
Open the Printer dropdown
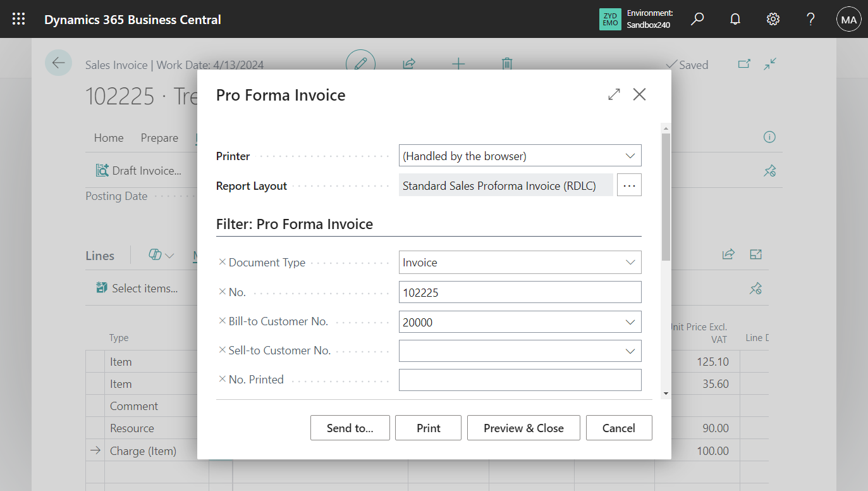630,155
